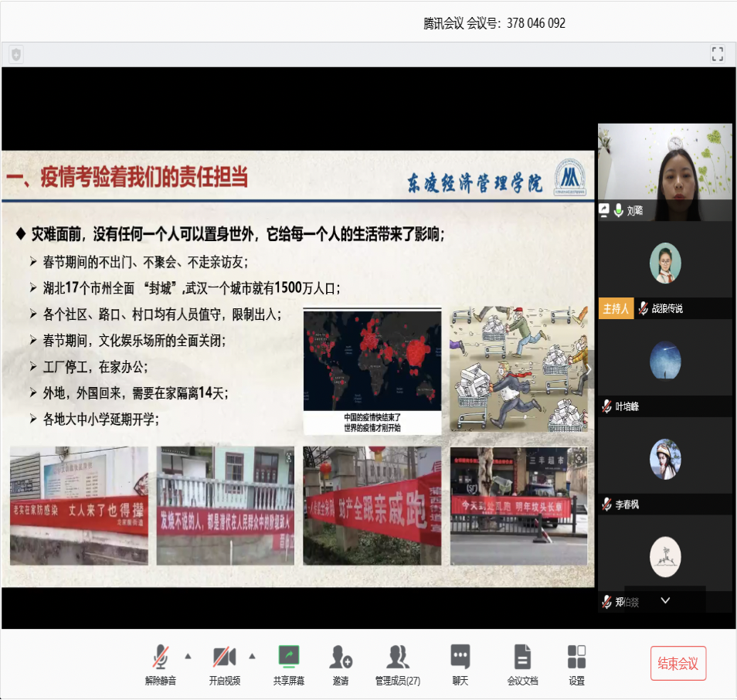Open 管理成员(27) members panel
Image resolution: width=737 pixels, height=700 pixels.
click(x=398, y=658)
